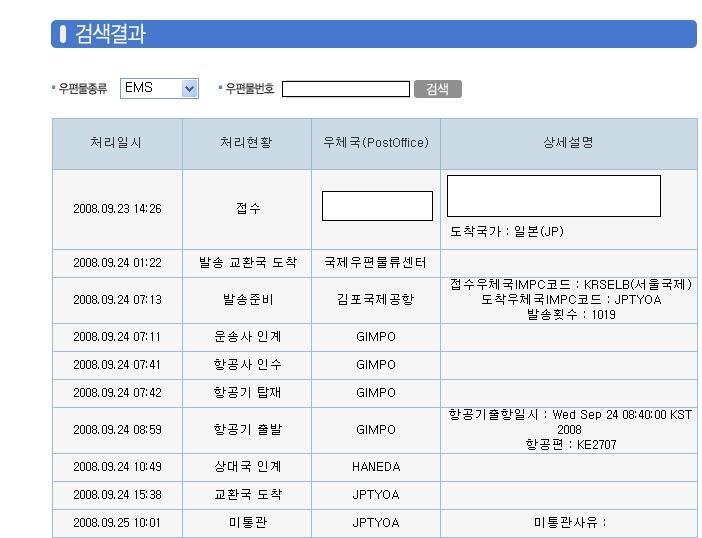Click GIMPO in the 운송사 인계 row
The image size is (702, 538).
(x=376, y=337)
